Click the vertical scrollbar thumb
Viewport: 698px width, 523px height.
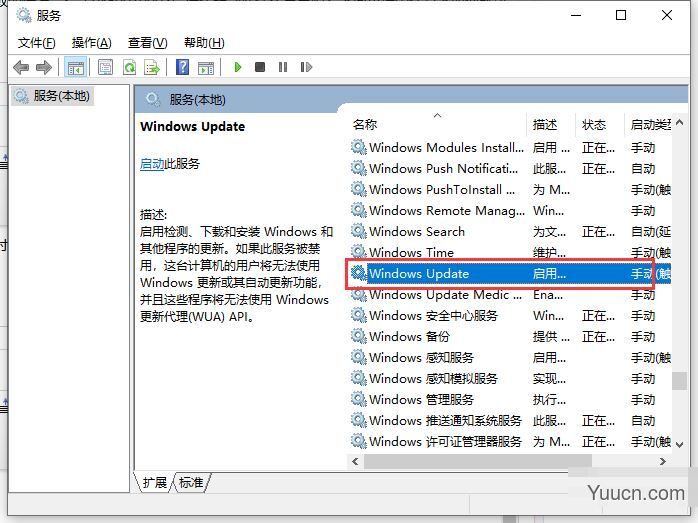679,381
